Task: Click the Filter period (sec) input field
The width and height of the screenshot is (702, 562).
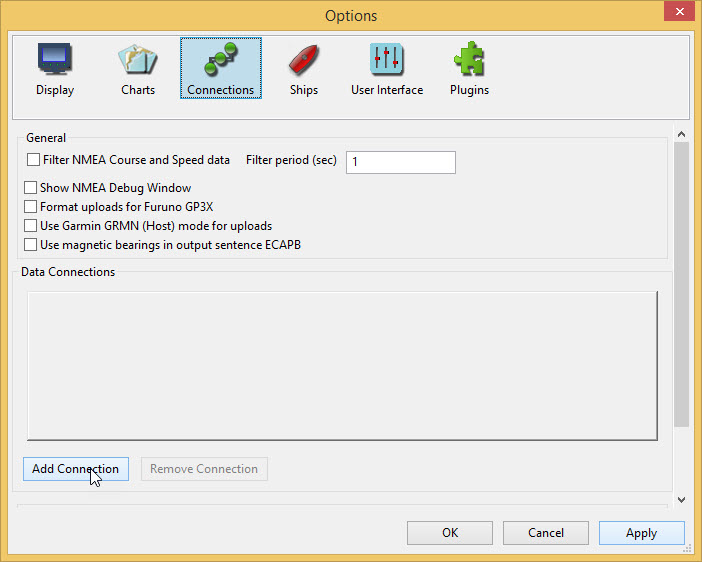Action: [x=400, y=162]
